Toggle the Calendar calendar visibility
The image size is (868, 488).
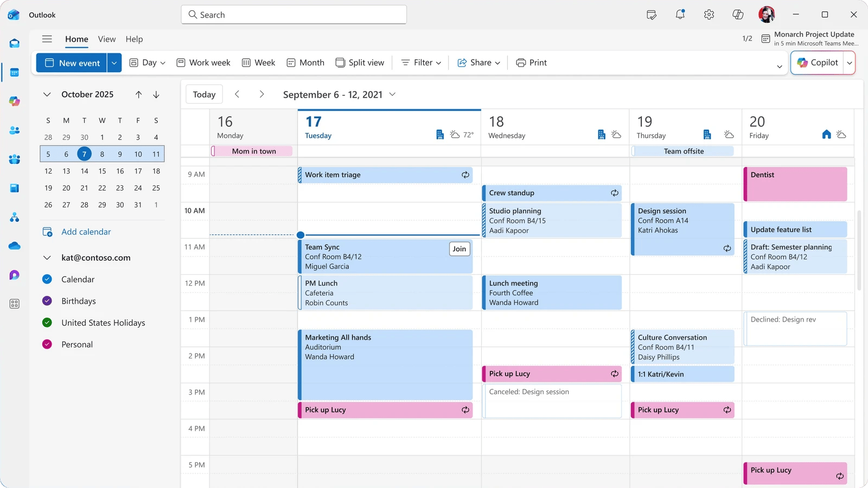pos(47,279)
